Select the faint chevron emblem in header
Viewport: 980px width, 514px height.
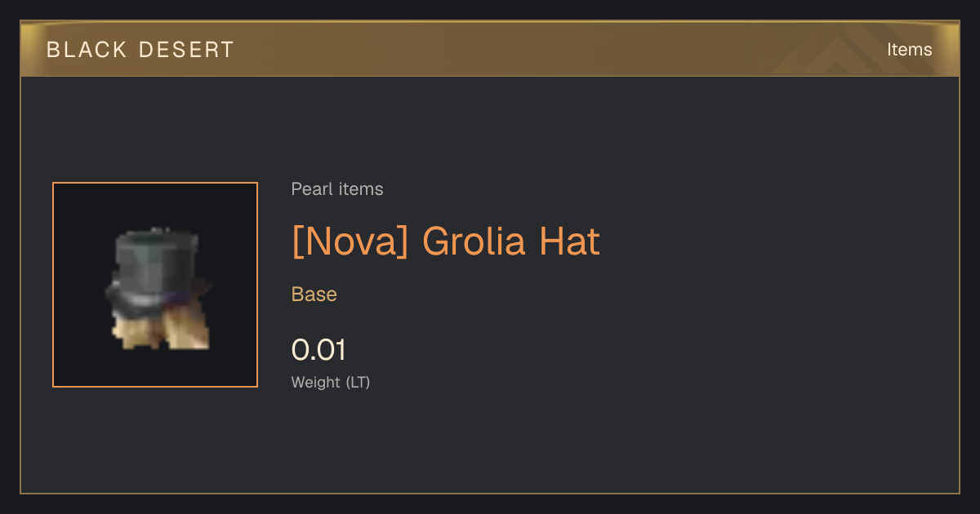point(841,49)
